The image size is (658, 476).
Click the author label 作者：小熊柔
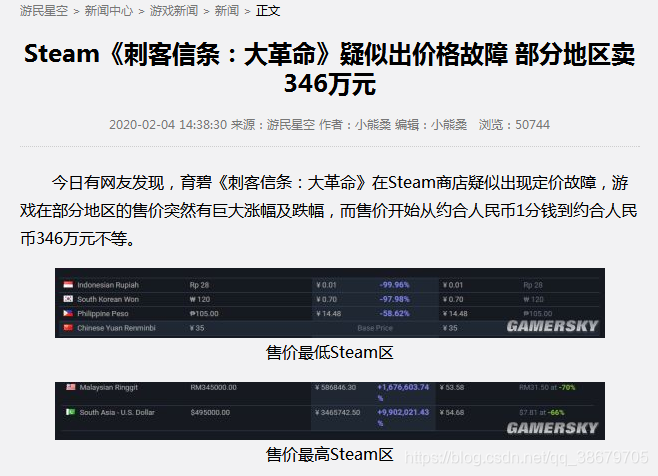[355, 125]
